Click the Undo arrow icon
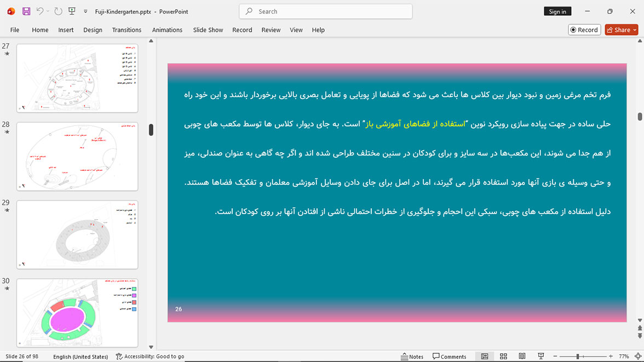The image size is (644, 362). pyautogui.click(x=39, y=11)
